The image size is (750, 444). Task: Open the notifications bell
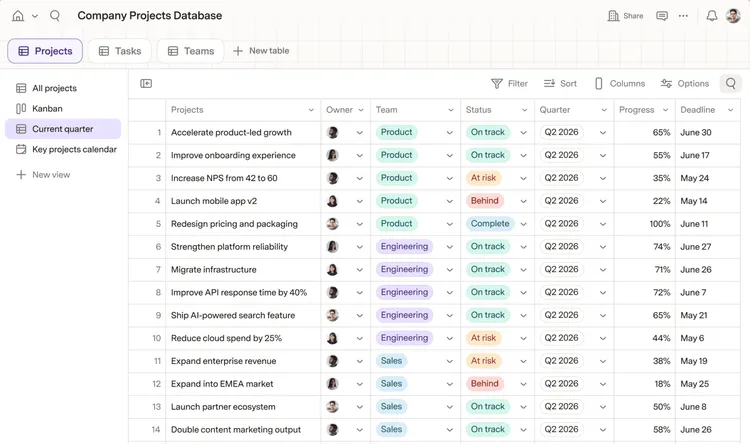pyautogui.click(x=712, y=16)
